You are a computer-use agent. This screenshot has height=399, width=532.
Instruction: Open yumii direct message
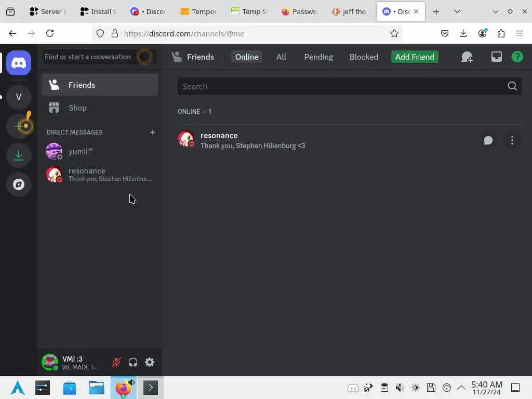[x=100, y=151]
